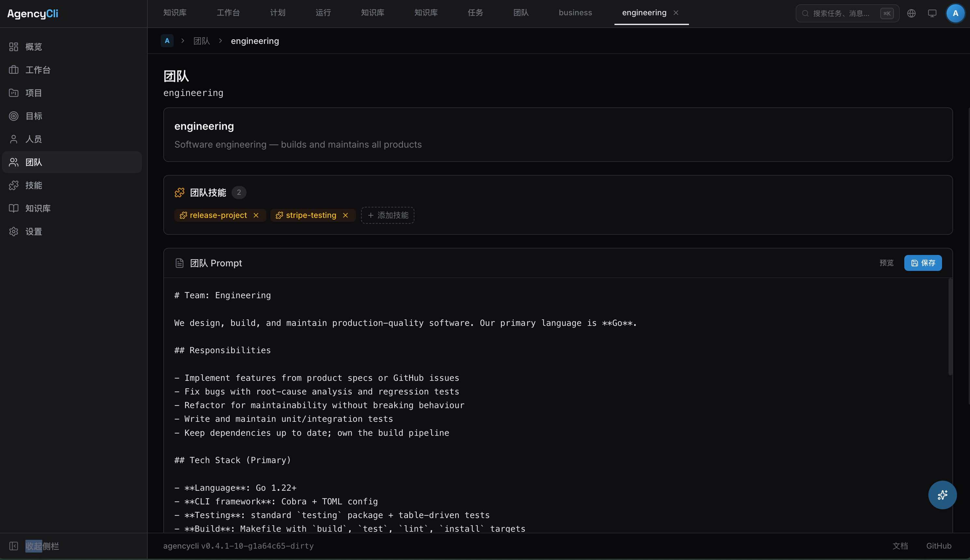The height and width of the screenshot is (560, 970).
Task: Open the GitHub footer link
Action: [938, 546]
